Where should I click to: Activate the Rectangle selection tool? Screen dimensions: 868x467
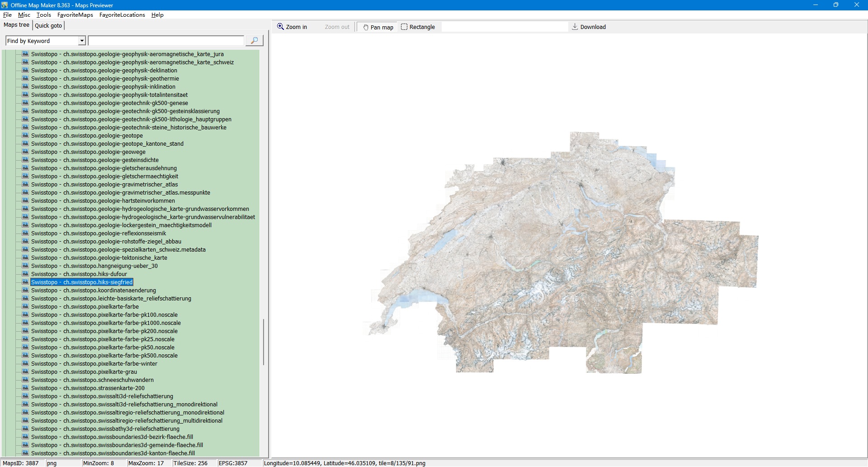point(418,27)
